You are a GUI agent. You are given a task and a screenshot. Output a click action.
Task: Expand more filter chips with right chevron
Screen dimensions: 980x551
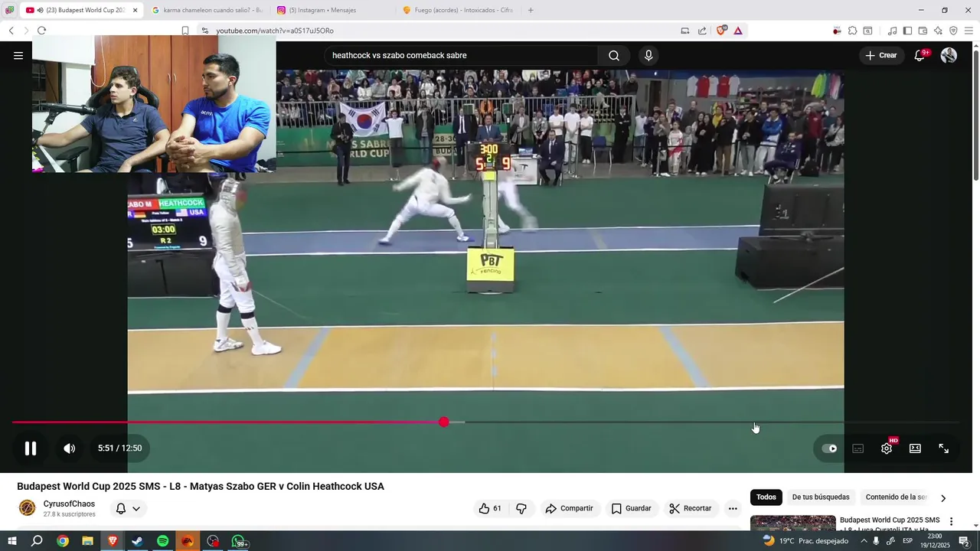click(943, 497)
